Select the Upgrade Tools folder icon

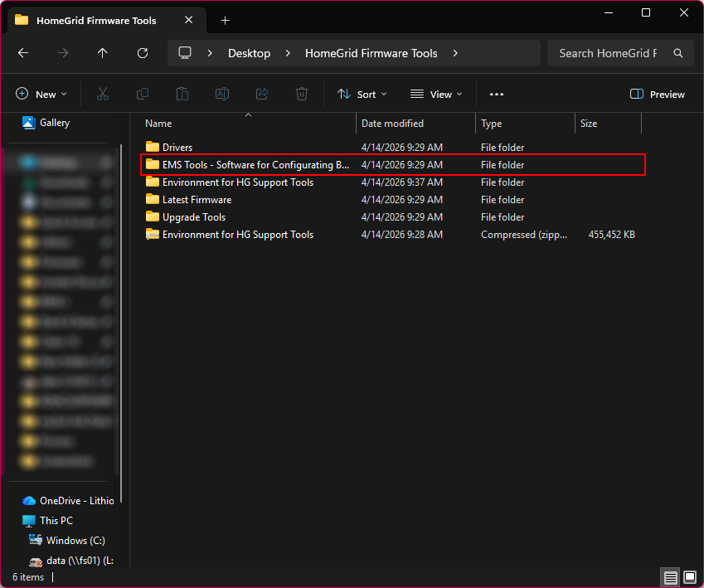153,217
